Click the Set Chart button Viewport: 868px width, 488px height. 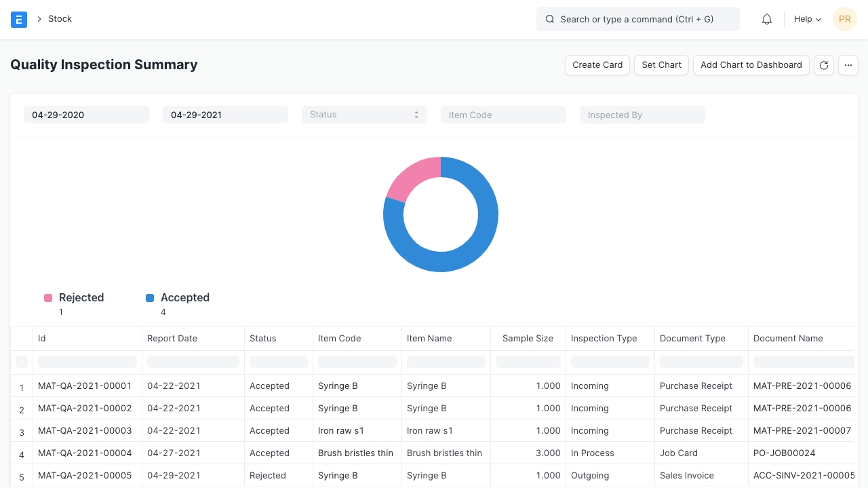661,65
